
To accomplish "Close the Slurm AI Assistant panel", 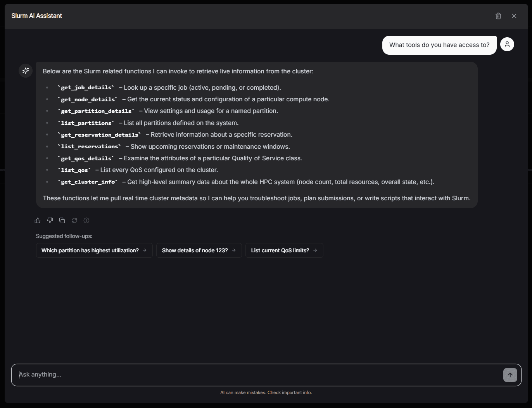I will point(514,16).
